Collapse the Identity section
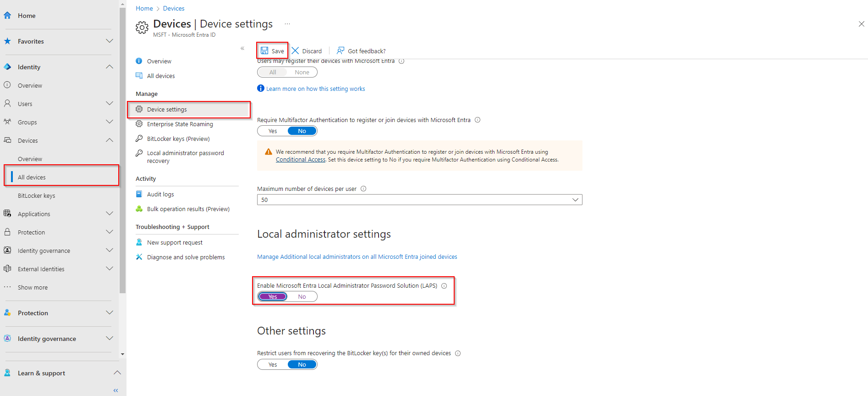868x396 pixels. pyautogui.click(x=110, y=67)
